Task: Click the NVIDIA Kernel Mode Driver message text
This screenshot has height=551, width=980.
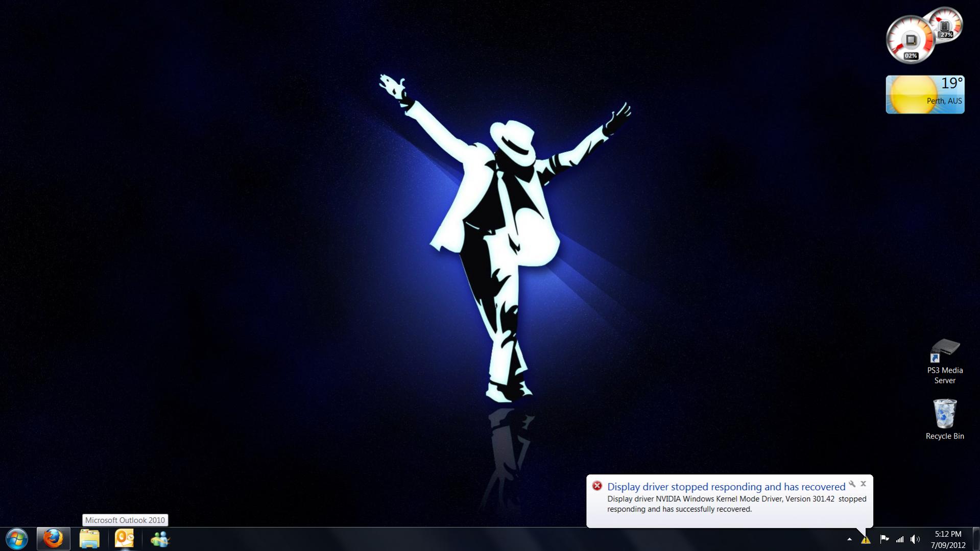Action: tap(736, 504)
